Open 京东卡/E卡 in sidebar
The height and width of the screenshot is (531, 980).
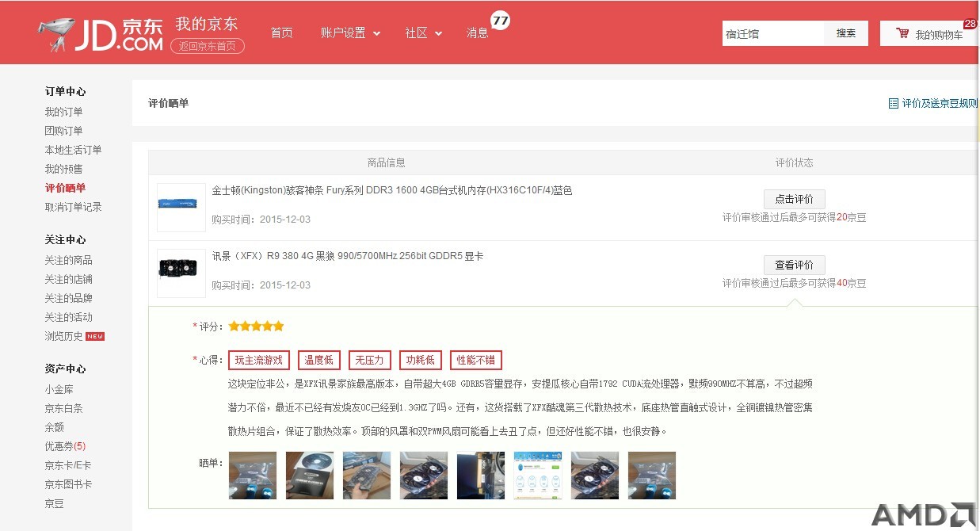(x=67, y=465)
